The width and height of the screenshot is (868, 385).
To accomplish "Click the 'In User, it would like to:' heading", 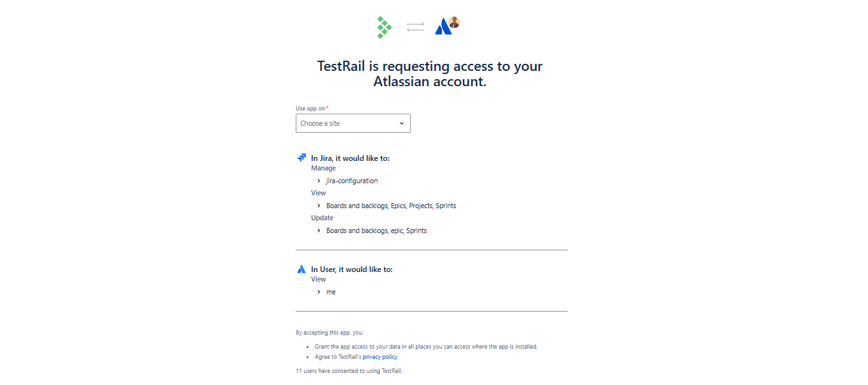I will pos(352,269).
